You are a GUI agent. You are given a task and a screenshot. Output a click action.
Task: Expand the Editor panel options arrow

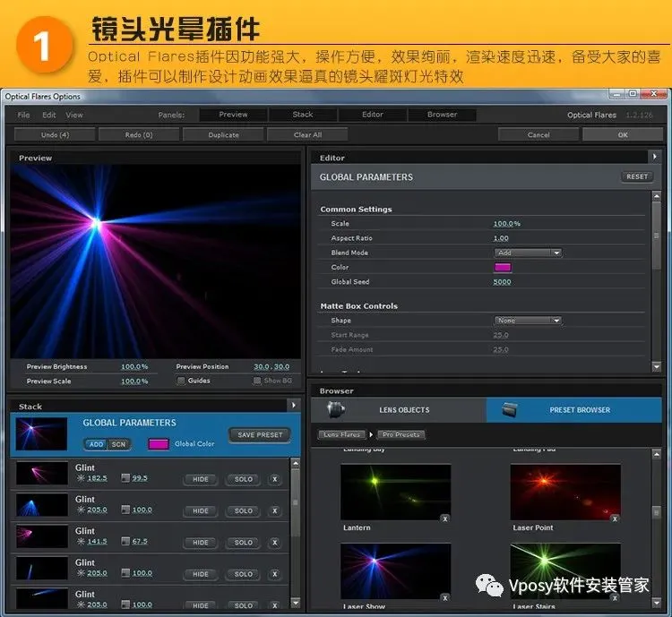(654, 157)
